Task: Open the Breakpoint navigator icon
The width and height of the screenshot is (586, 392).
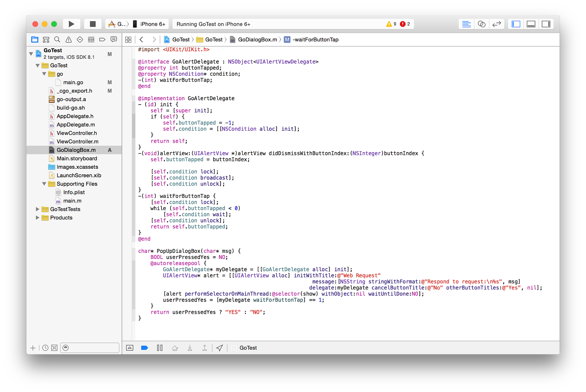Action: coord(102,40)
